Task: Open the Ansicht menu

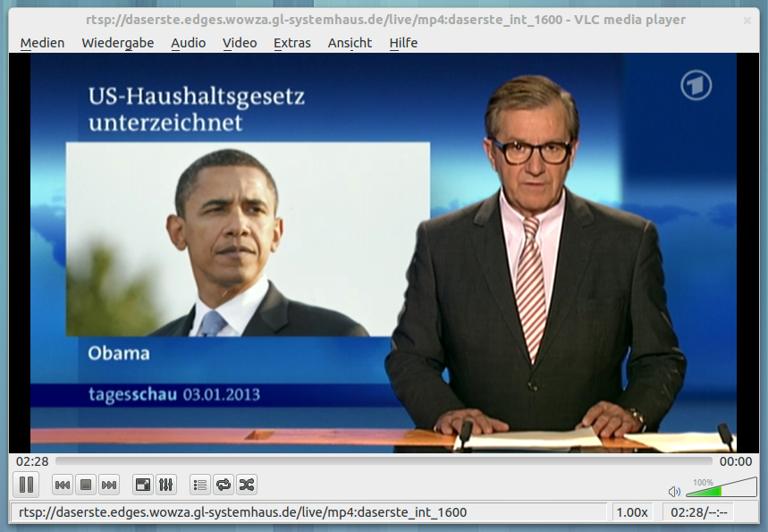Action: coord(350,43)
